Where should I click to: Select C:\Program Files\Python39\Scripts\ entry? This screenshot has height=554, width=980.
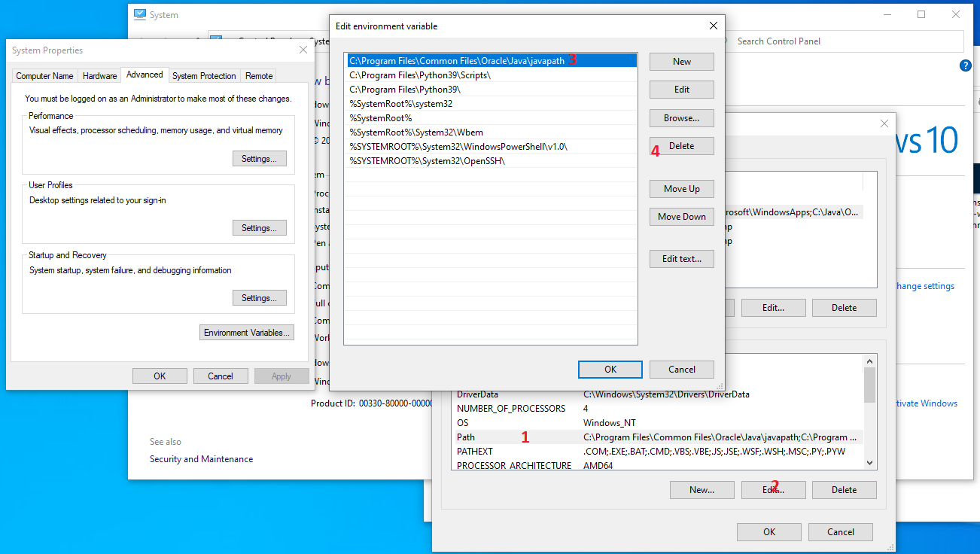pos(492,75)
